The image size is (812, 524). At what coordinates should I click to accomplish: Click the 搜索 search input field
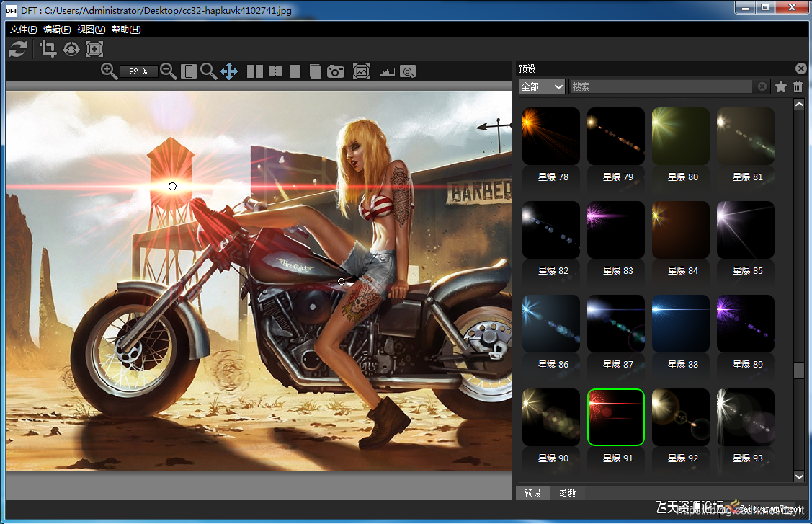pyautogui.click(x=661, y=86)
